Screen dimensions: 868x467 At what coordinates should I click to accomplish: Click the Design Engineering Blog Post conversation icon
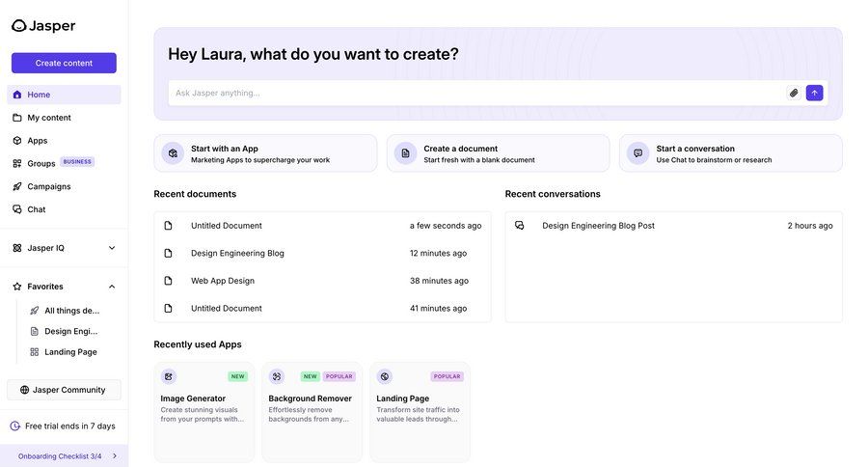[x=519, y=226]
